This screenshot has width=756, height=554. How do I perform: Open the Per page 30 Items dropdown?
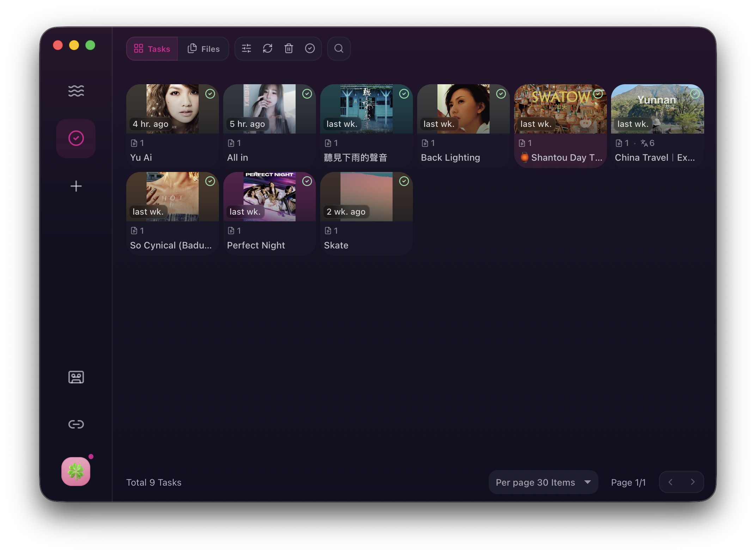pos(543,482)
